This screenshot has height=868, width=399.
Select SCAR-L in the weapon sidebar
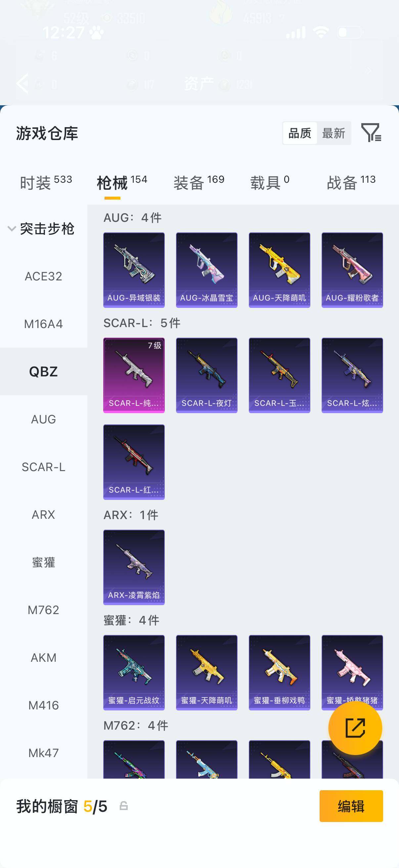click(43, 467)
